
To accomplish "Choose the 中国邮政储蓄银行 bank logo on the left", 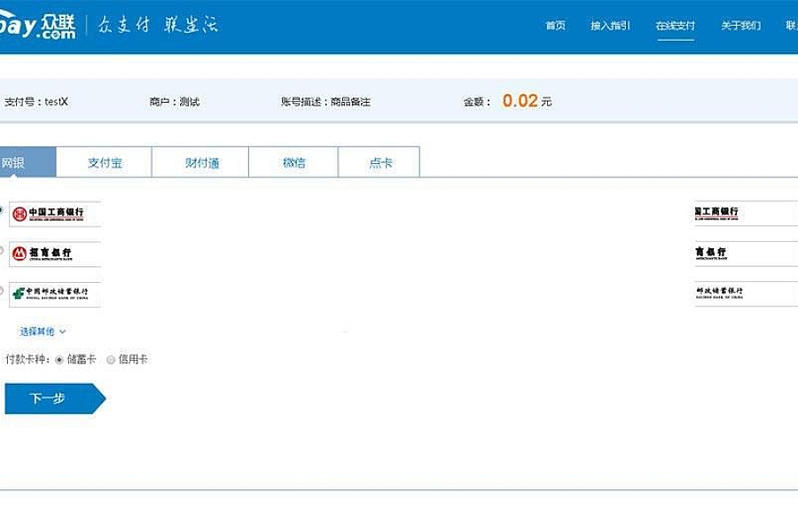I will coord(55,293).
